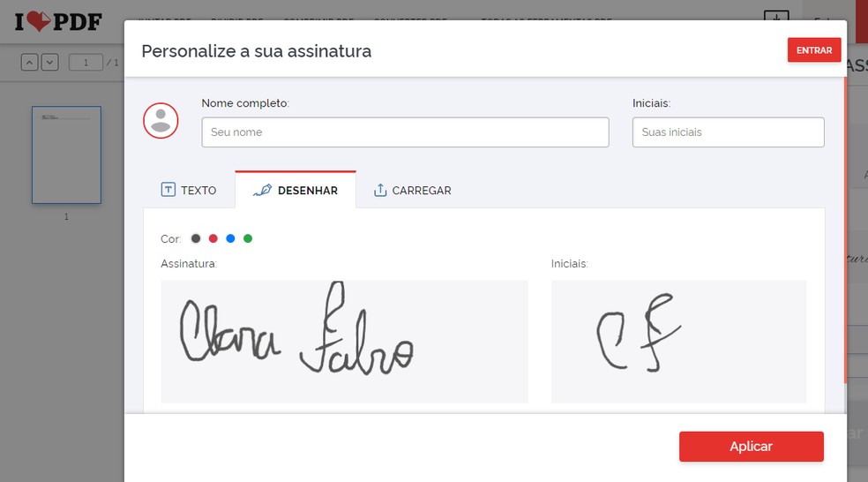Switch to the CARREGAR tab
This screenshot has width=868, height=482.
pyautogui.click(x=413, y=190)
